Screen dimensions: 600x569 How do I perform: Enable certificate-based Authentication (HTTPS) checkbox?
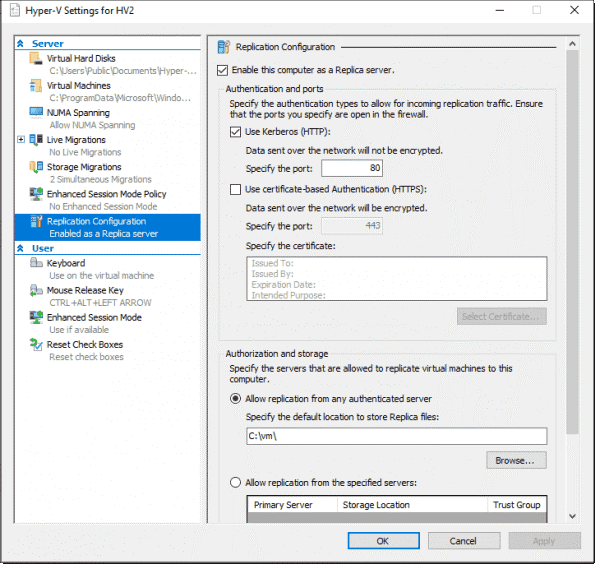click(x=235, y=189)
